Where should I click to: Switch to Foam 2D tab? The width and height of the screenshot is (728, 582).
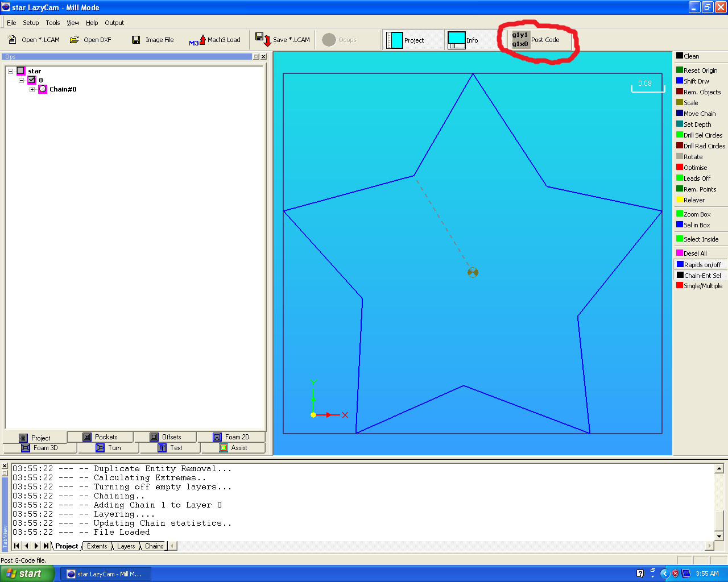click(x=231, y=437)
